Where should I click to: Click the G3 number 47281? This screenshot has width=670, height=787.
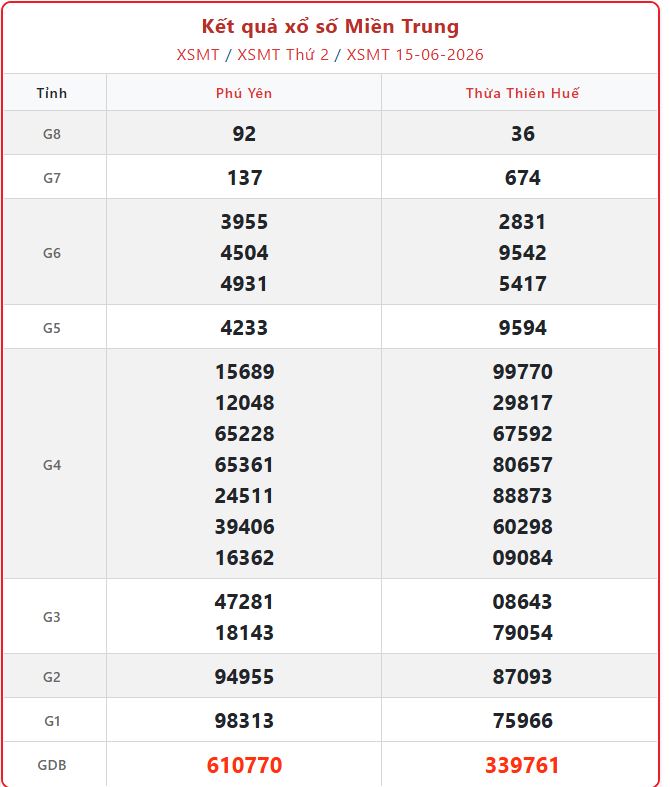(x=244, y=601)
